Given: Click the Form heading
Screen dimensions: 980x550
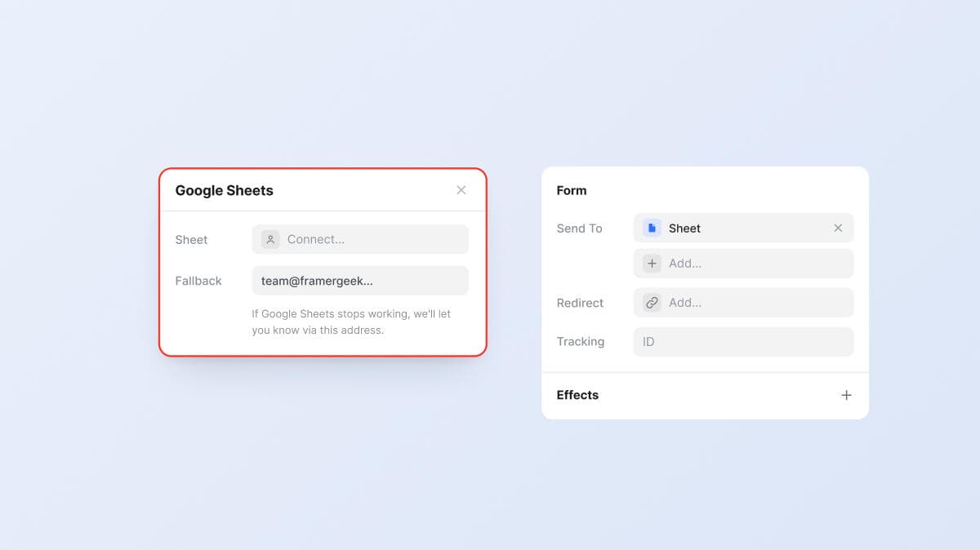Looking at the screenshot, I should click(572, 190).
